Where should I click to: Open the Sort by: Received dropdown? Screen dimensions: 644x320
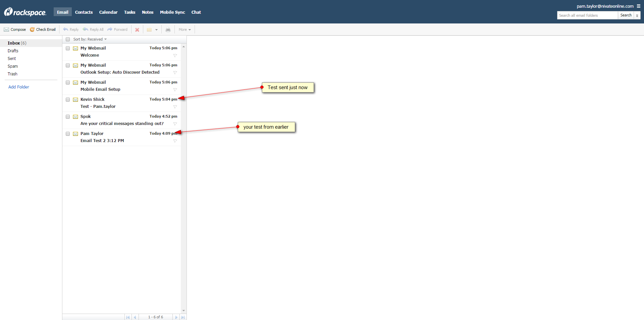tap(90, 39)
